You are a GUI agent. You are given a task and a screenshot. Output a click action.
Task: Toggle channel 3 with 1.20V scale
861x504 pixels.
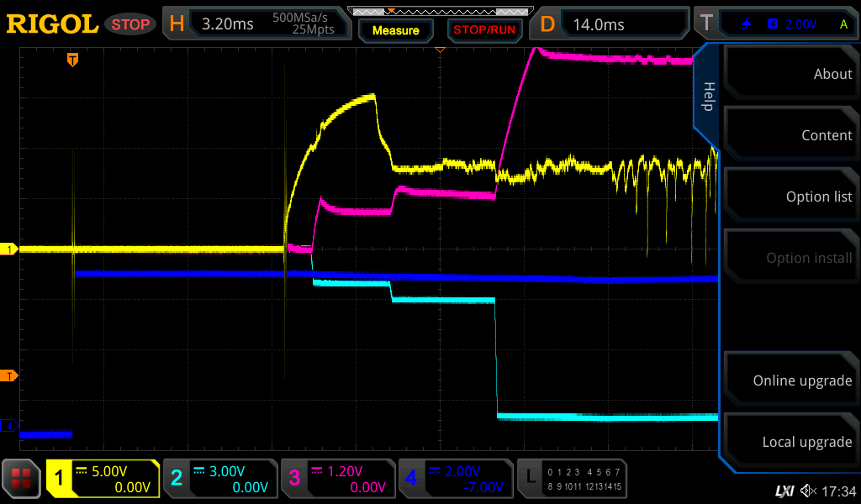pos(337,479)
